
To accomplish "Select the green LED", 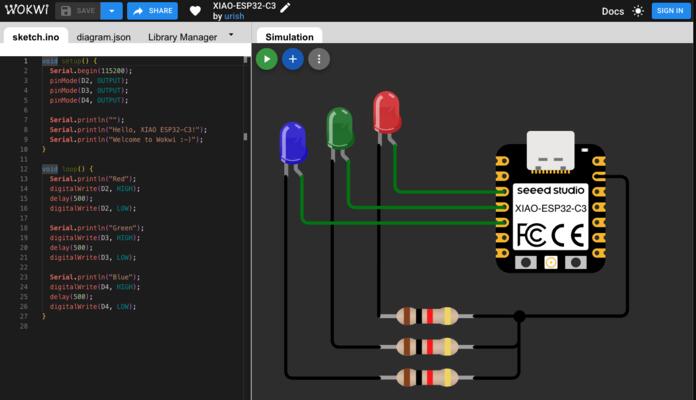I will tap(340, 129).
